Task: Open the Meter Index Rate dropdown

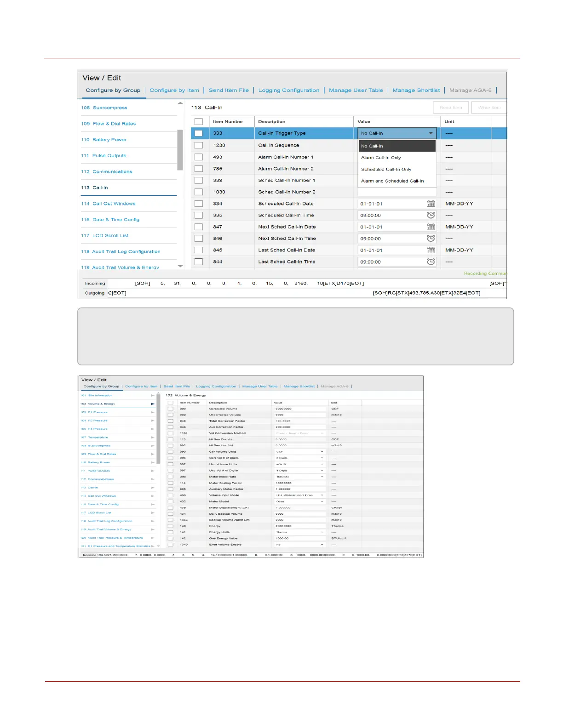Action: click(x=300, y=477)
